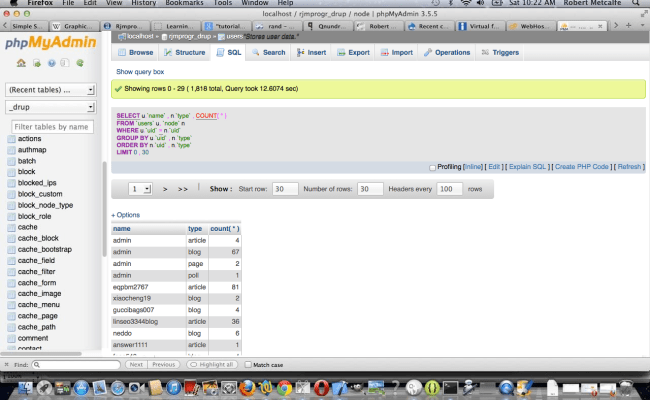
Task: Launch iTunes from the dock
Action: 173,388
